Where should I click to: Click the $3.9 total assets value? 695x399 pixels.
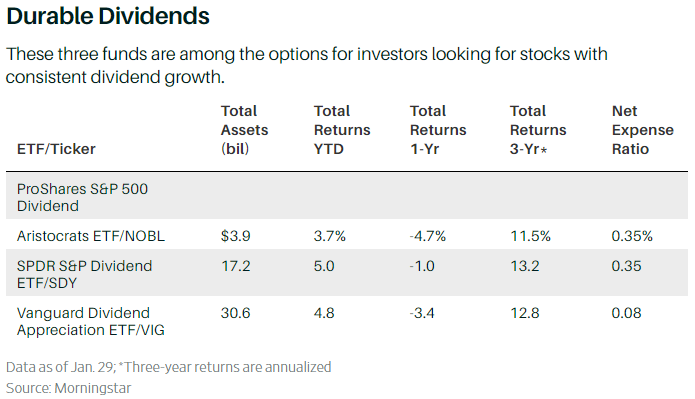click(x=235, y=236)
